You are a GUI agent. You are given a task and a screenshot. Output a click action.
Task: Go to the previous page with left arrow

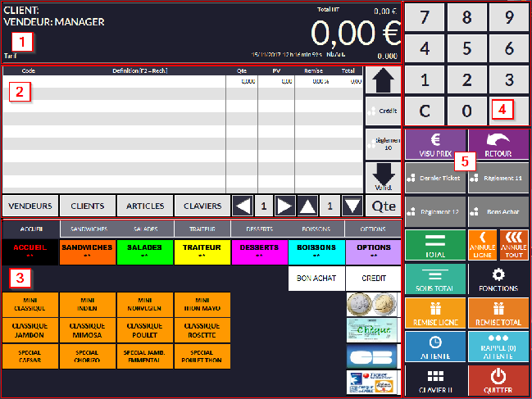[241, 206]
